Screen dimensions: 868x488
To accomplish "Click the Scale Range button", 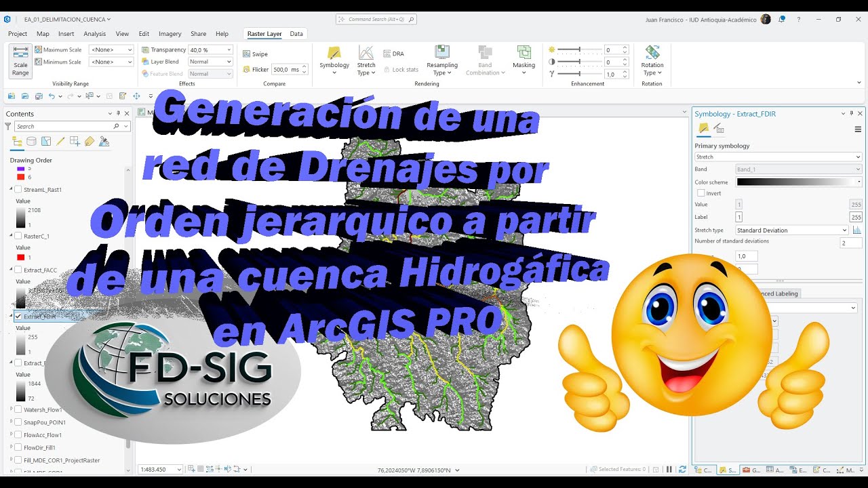I will (20, 62).
